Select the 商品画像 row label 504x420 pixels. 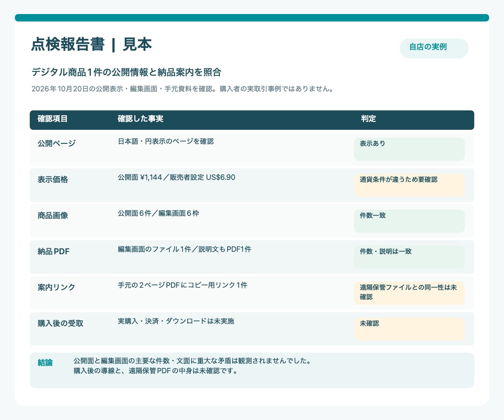pos(53,215)
